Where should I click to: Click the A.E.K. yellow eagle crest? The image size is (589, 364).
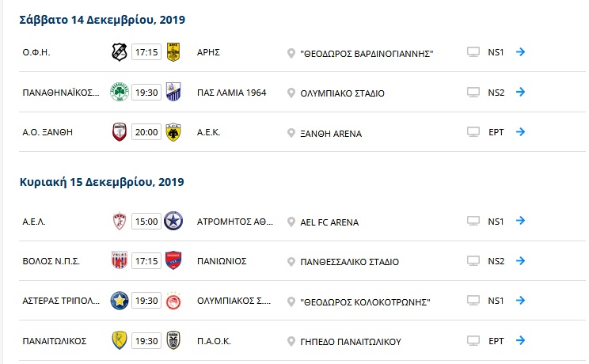pos(173,132)
